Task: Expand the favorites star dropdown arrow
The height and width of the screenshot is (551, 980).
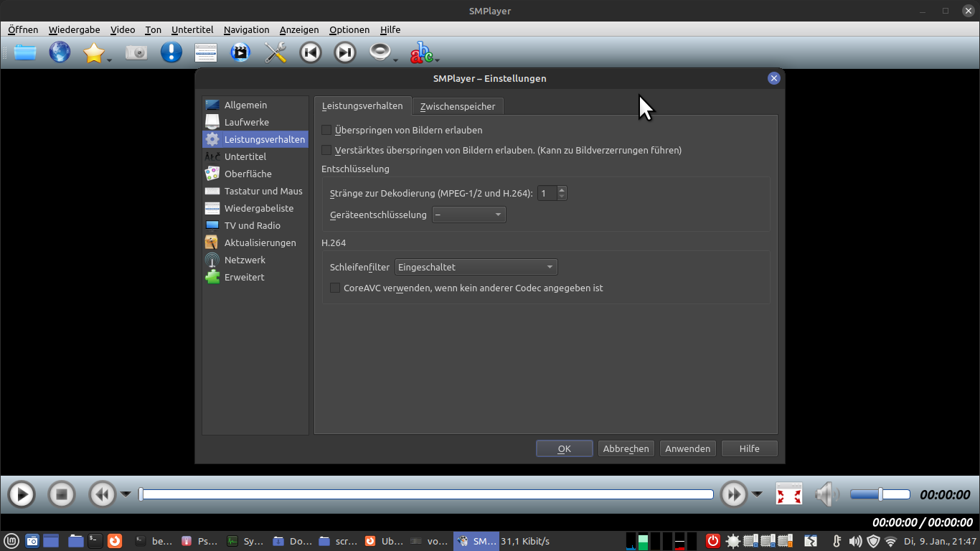Action: point(109,60)
